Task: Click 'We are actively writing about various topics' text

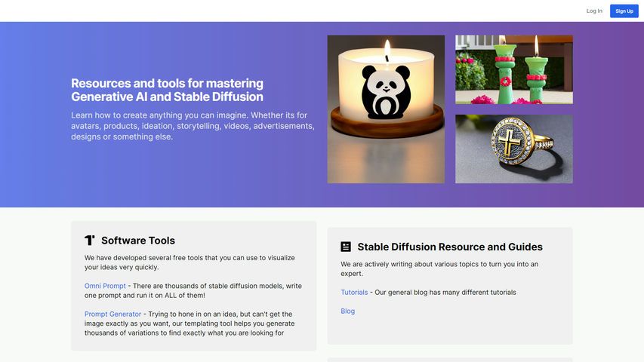Action: coord(439,268)
